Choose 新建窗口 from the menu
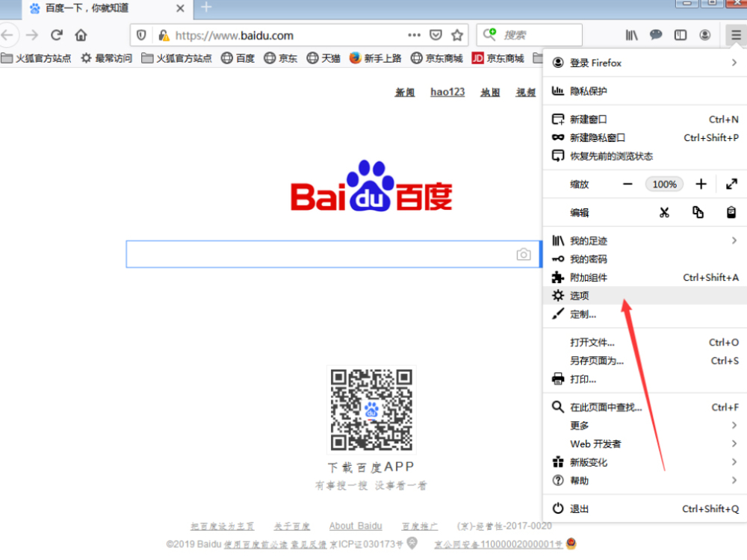The height and width of the screenshot is (560, 747). [x=645, y=119]
